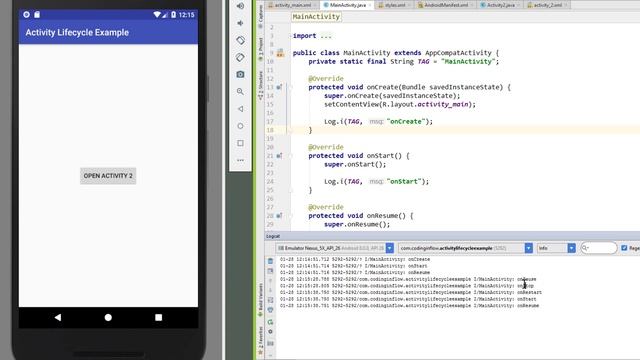Click the logcat search field

coord(599,248)
